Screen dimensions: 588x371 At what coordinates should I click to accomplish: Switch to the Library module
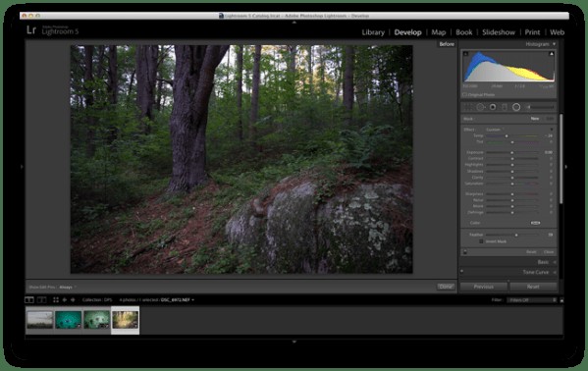[373, 32]
